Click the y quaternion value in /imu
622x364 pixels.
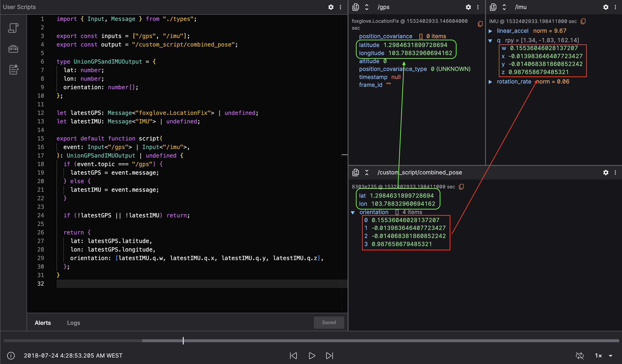point(546,64)
